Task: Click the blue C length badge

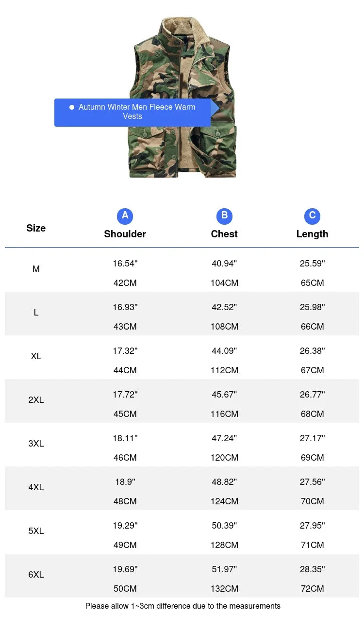Action: [x=312, y=216]
